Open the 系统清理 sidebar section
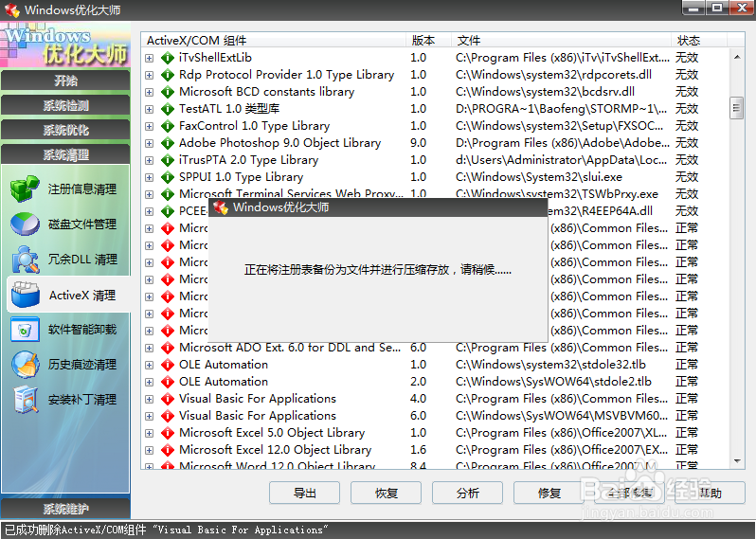Screen dimensions: 756x539 pos(65,154)
